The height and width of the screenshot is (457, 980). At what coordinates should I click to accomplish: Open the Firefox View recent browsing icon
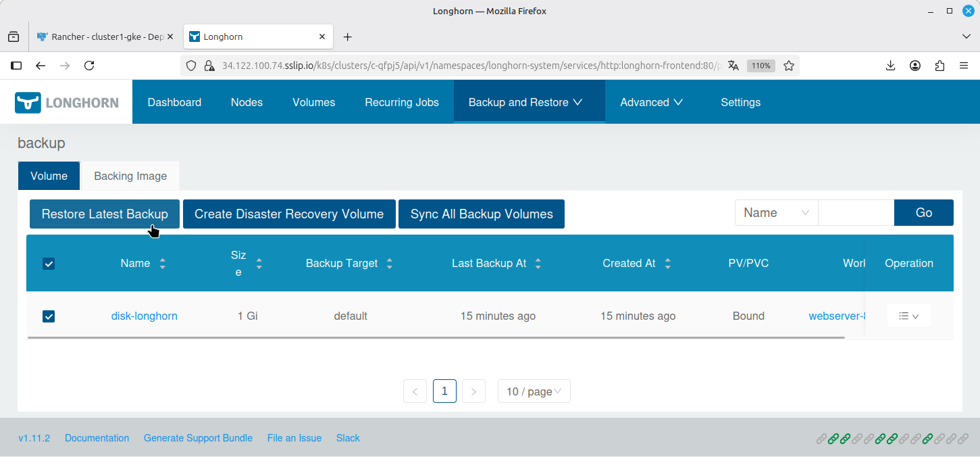click(14, 37)
